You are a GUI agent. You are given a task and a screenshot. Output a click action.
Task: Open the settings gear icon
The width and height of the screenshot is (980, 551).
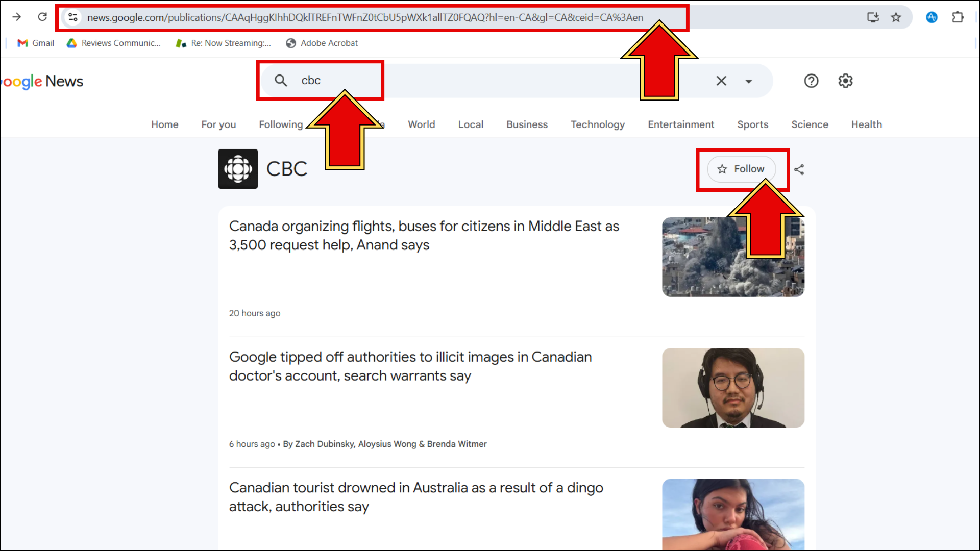pos(845,81)
